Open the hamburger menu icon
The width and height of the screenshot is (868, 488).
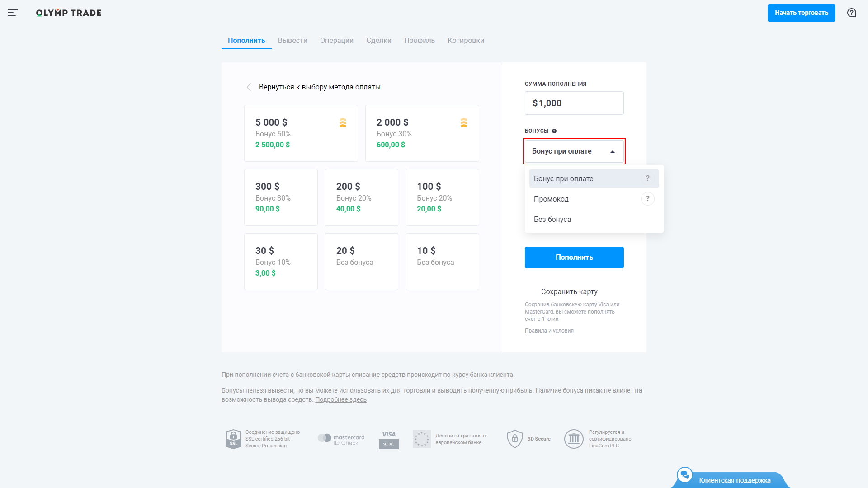coord(13,13)
